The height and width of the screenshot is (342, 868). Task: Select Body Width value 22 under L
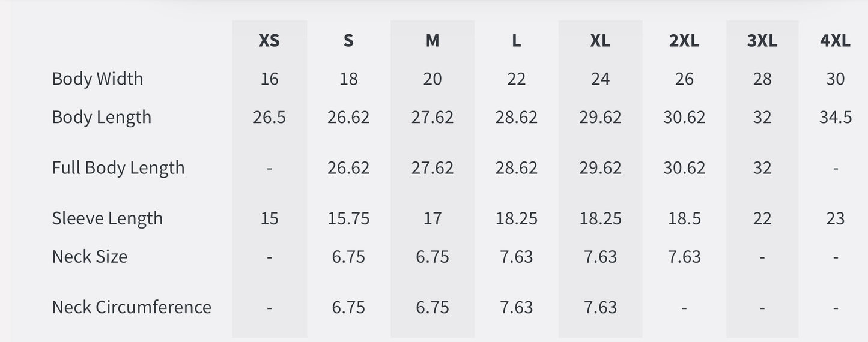point(516,79)
